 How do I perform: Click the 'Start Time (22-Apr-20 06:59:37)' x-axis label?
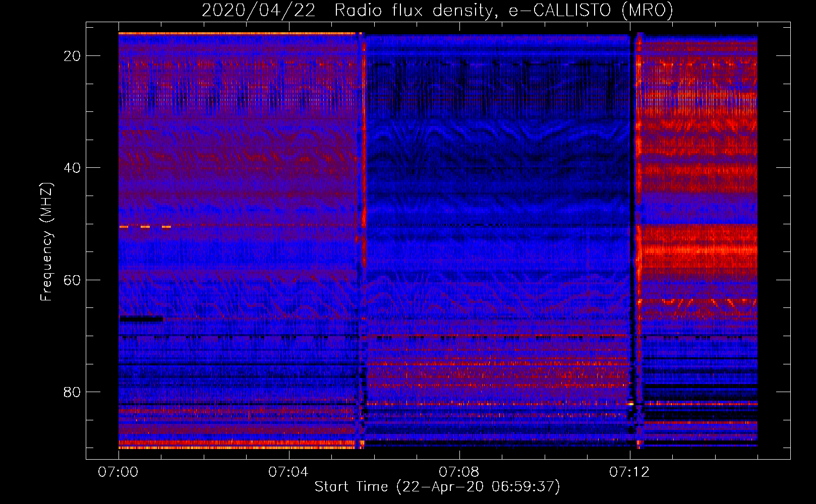tap(437, 487)
